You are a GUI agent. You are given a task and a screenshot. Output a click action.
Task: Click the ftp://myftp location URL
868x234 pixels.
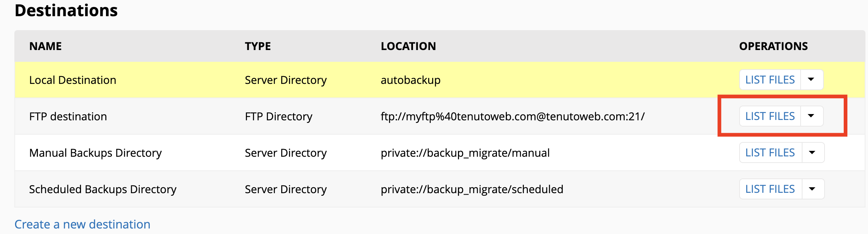512,116
